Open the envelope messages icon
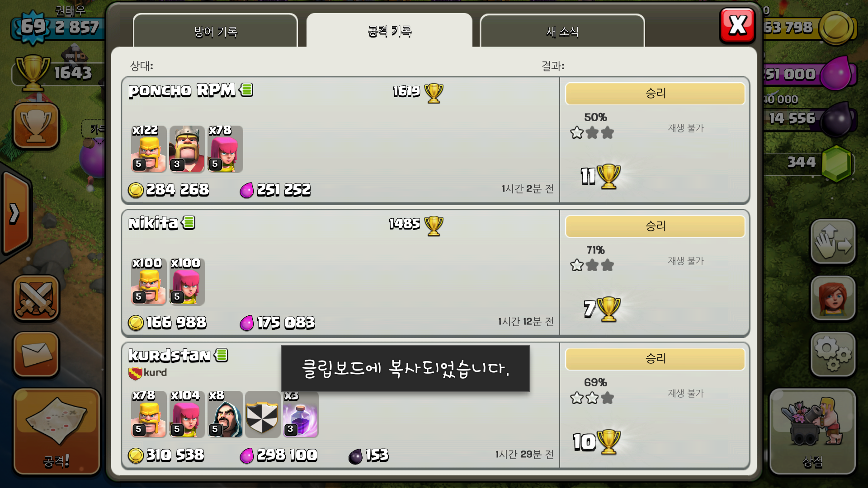 click(x=36, y=355)
